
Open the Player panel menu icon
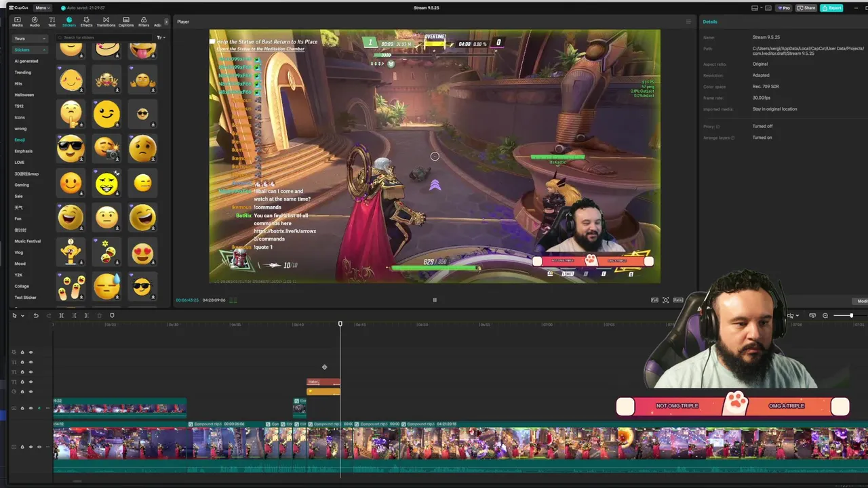click(x=688, y=22)
